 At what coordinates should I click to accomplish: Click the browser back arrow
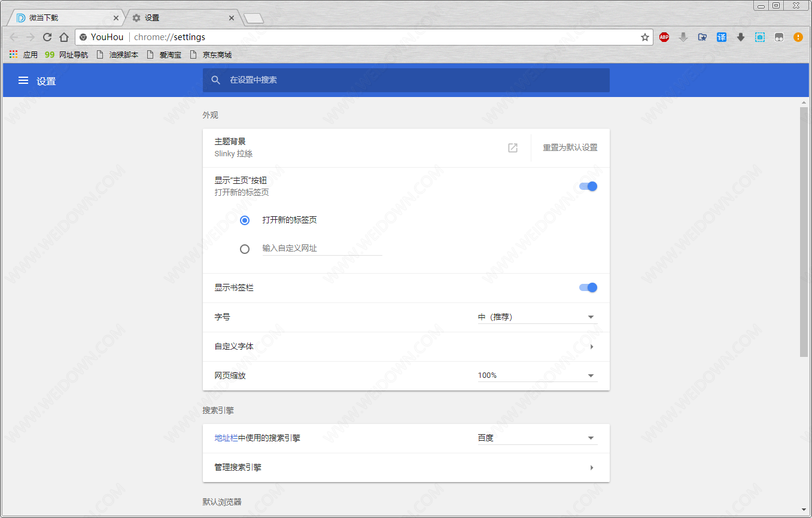(14, 37)
